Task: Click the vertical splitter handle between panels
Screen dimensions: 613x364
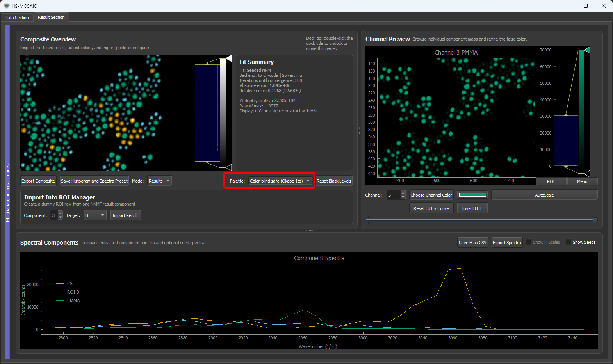Action: 359,131
